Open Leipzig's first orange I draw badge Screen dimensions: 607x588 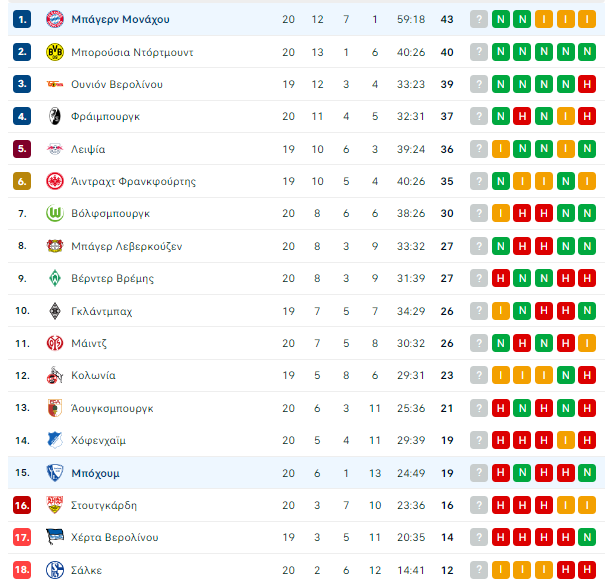point(501,149)
